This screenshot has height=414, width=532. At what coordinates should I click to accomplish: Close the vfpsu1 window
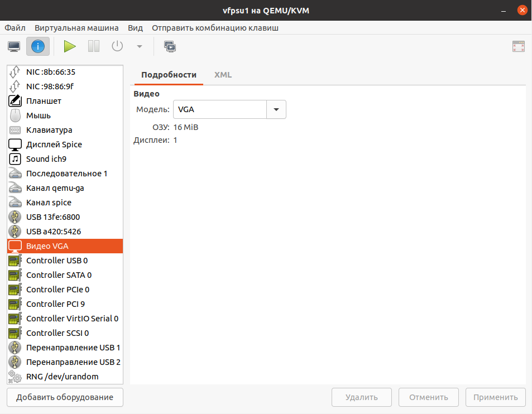pyautogui.click(x=522, y=11)
